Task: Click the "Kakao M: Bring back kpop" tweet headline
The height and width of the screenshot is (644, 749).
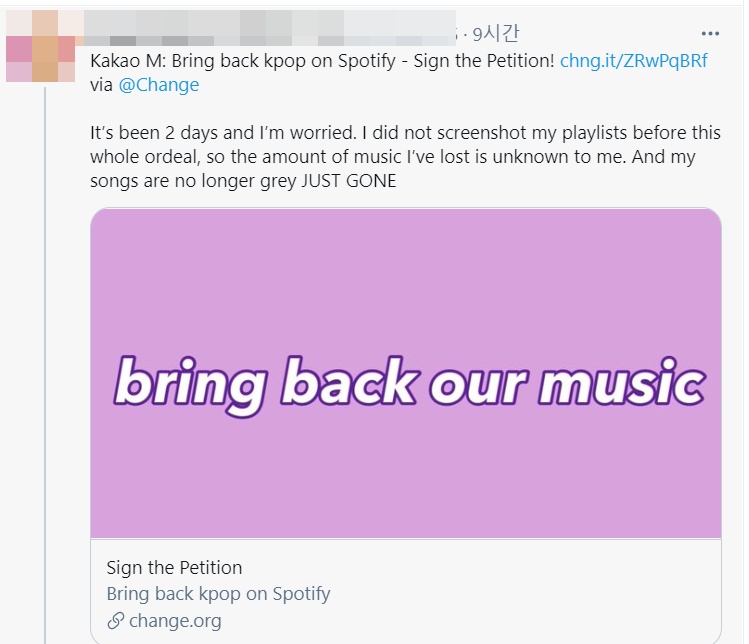Action: pyautogui.click(x=322, y=60)
